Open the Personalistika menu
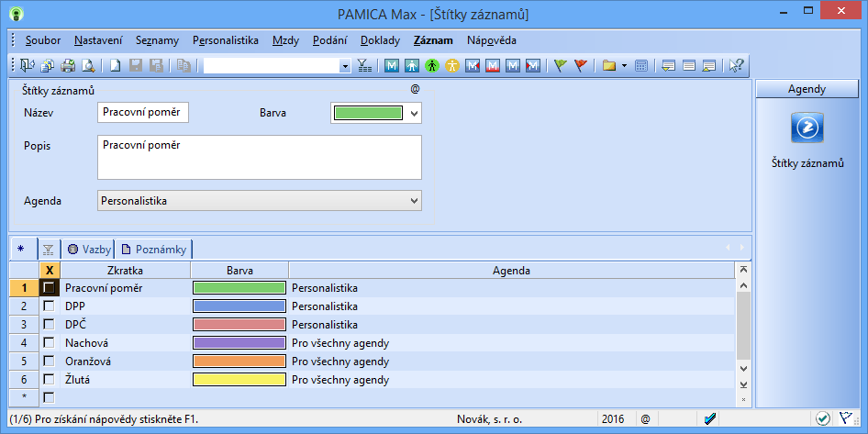This screenshot has height=434, width=868. [226, 40]
